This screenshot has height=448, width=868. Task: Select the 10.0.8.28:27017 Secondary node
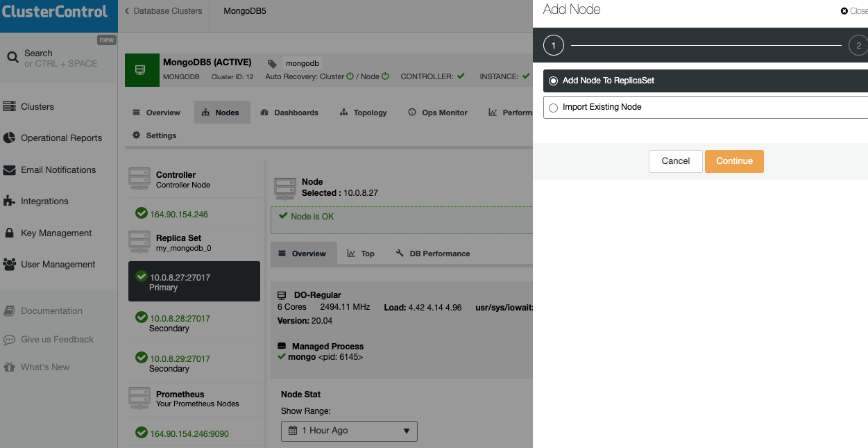[x=194, y=323]
